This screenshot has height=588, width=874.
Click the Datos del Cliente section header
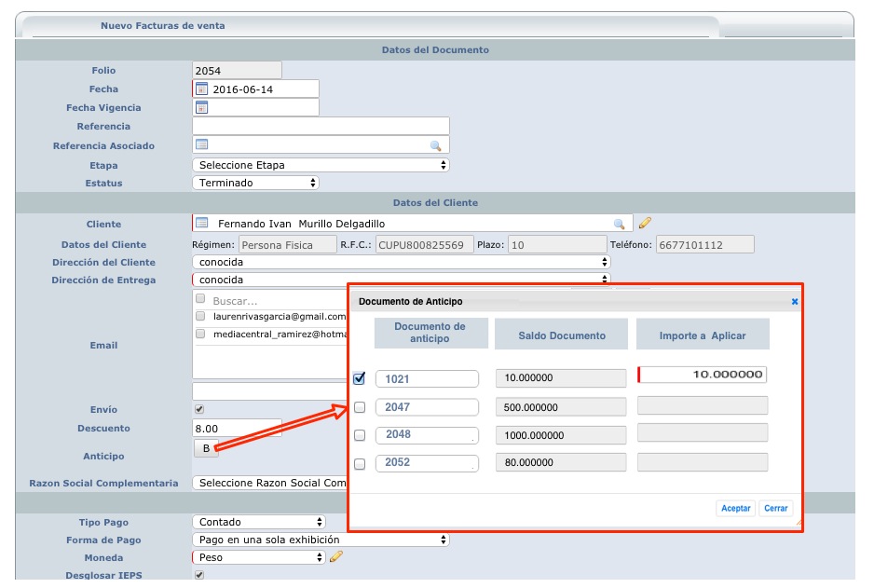point(435,203)
